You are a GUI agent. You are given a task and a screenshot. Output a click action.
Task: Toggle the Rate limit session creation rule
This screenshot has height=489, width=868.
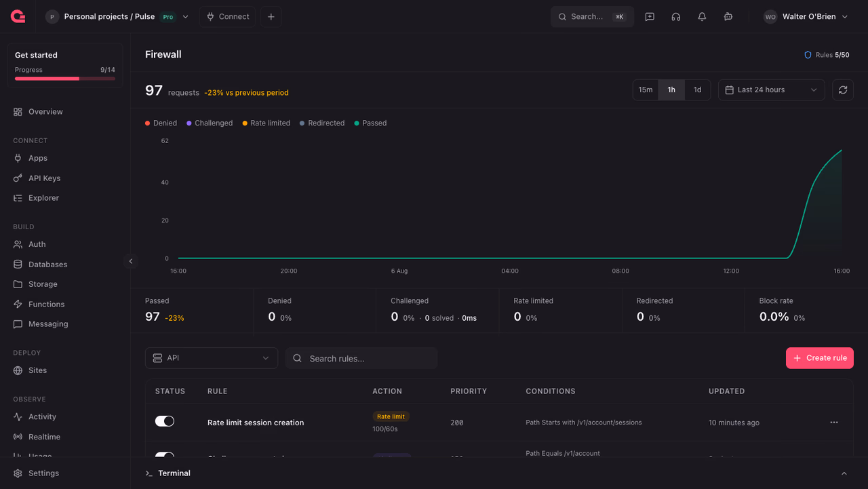click(x=165, y=421)
